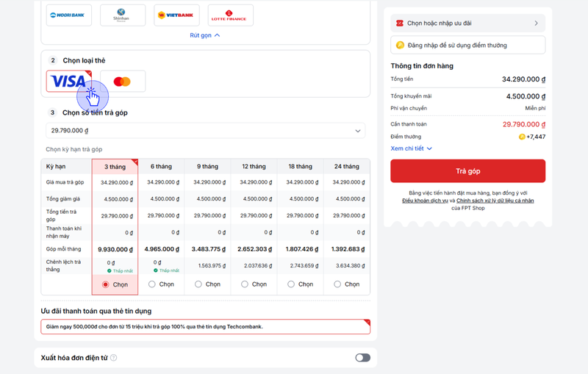Viewport: 588px width, 374px height.
Task: Click the gold reward coin icon beside login text
Action: (x=400, y=45)
